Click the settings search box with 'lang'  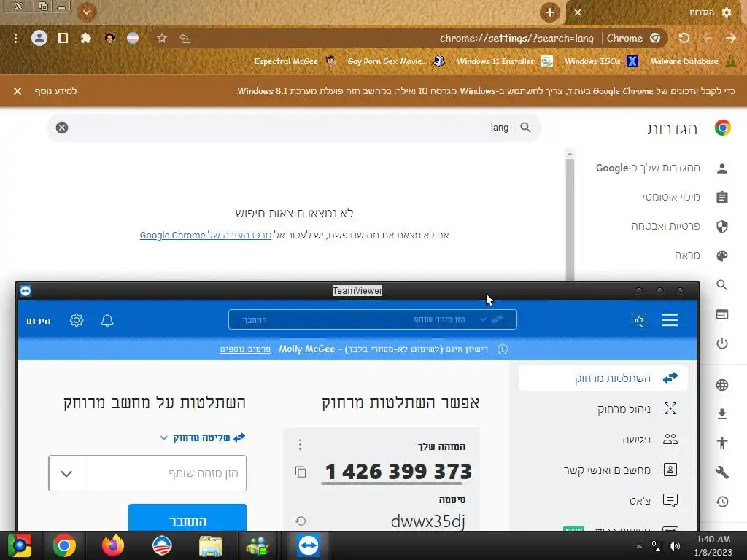point(294,128)
